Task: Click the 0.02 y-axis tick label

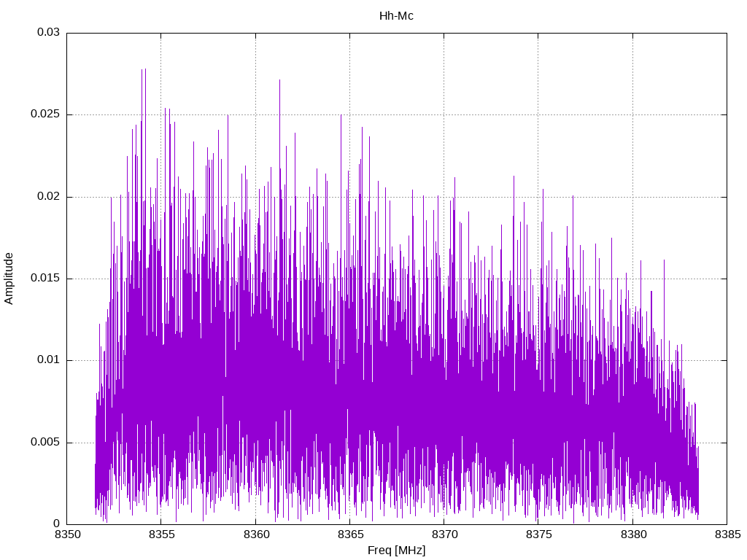Action: pos(49,196)
